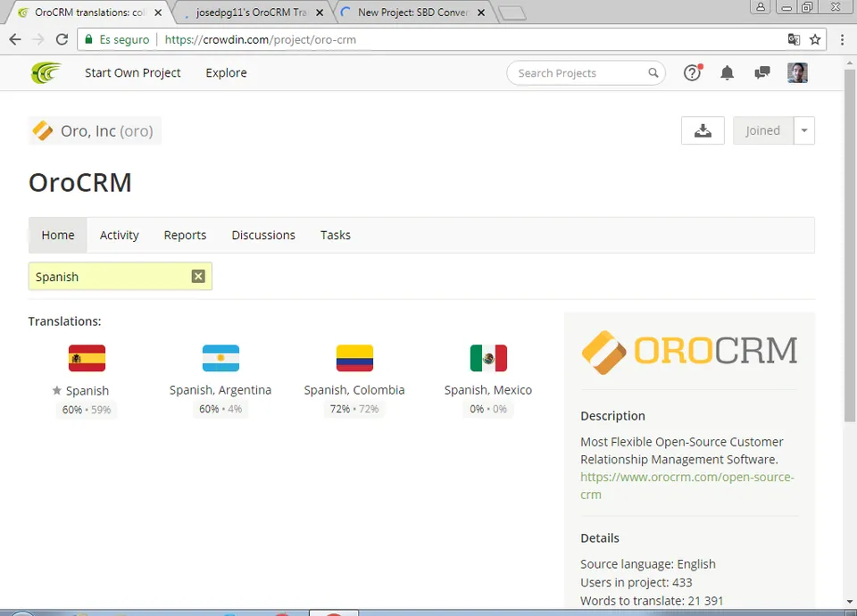Select the Spain flag icon

click(87, 358)
